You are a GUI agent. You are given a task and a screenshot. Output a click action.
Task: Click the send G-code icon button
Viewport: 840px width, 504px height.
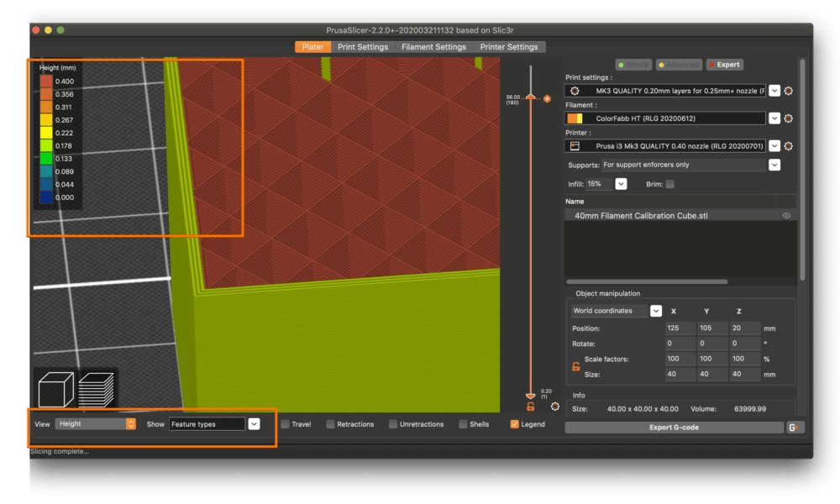[x=794, y=428]
